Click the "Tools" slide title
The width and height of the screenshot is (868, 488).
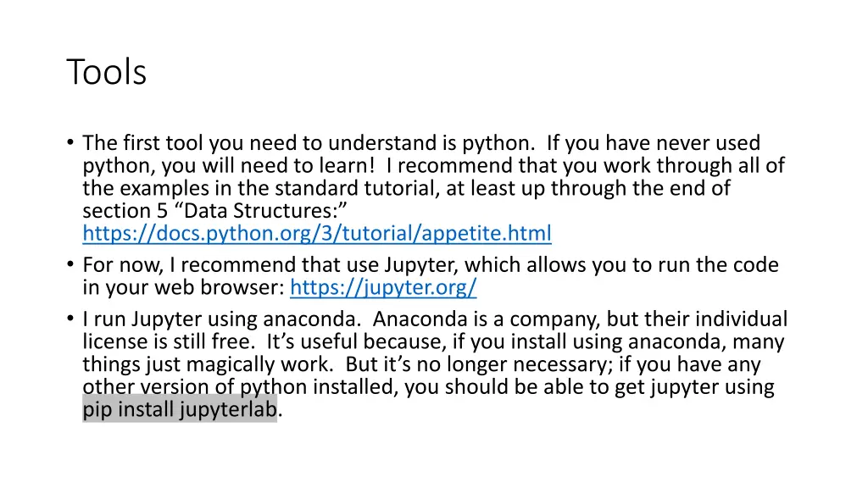tap(106, 72)
